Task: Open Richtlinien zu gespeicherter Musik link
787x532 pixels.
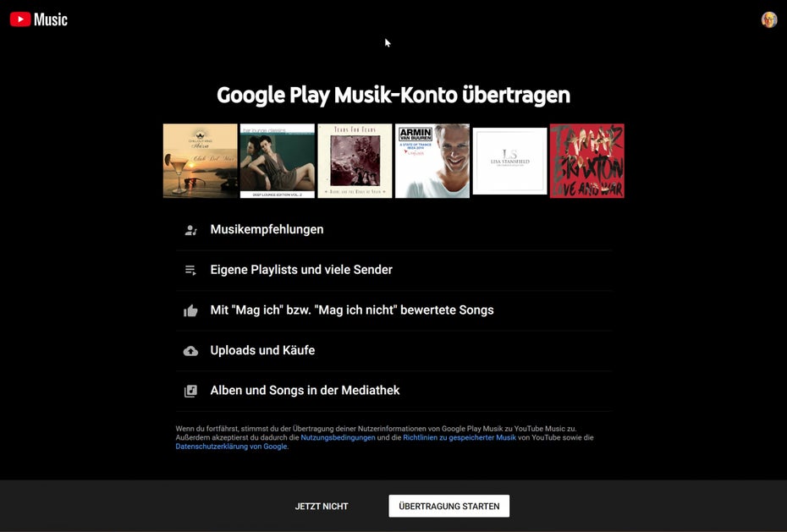Action: (x=460, y=437)
